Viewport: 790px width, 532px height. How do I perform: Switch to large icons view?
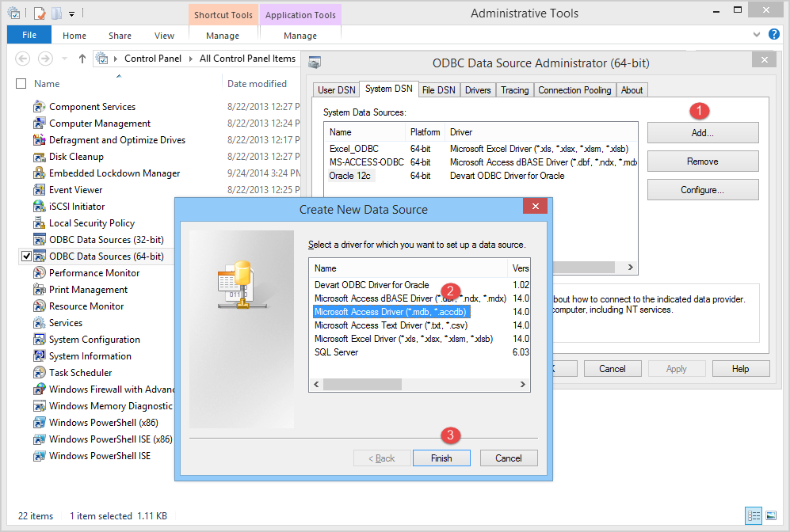tap(771, 515)
